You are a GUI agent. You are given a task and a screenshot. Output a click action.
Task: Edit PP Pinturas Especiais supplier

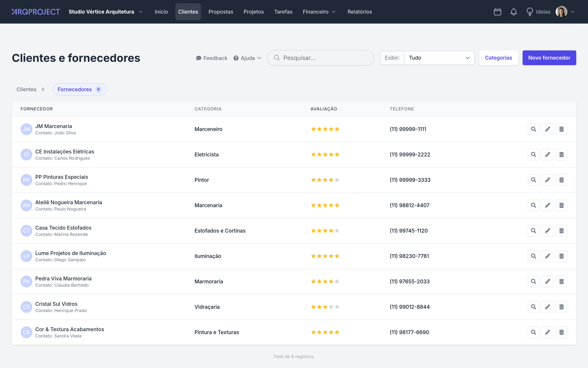[x=547, y=180]
